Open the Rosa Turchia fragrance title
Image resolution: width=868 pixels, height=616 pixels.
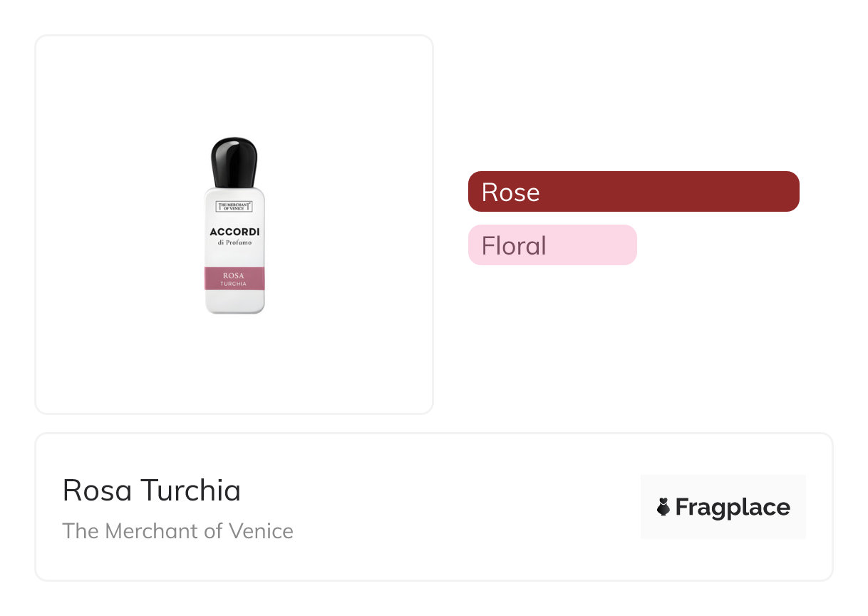click(152, 491)
